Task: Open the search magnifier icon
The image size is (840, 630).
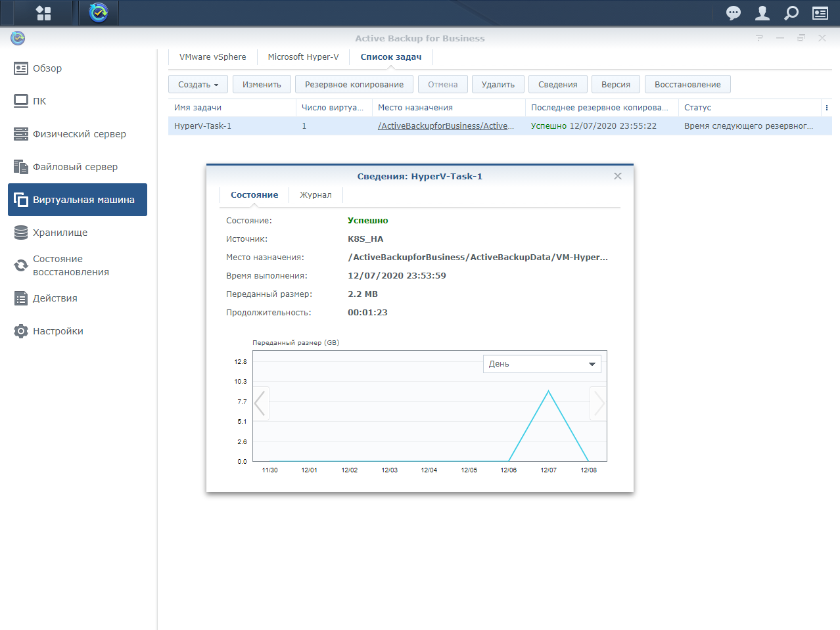Action: click(x=791, y=12)
